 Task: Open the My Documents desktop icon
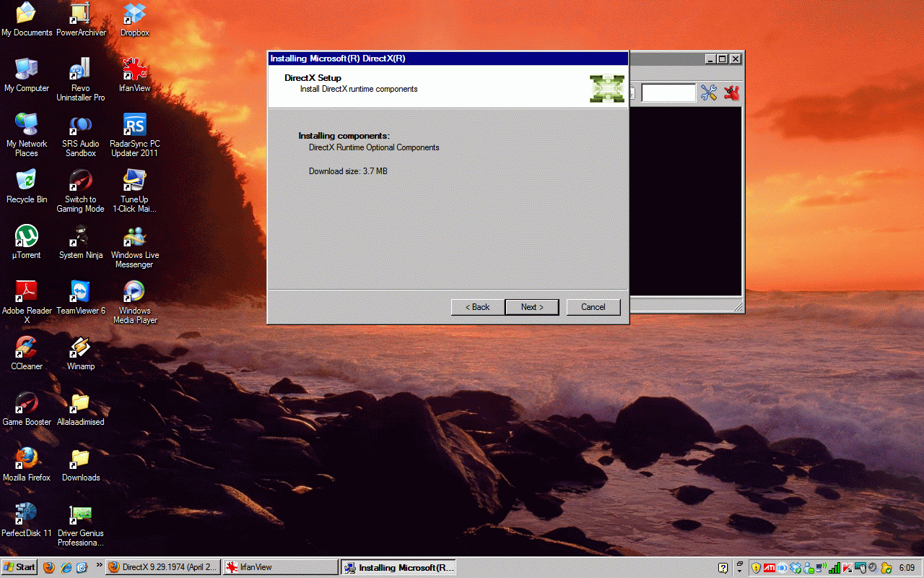pos(27,20)
